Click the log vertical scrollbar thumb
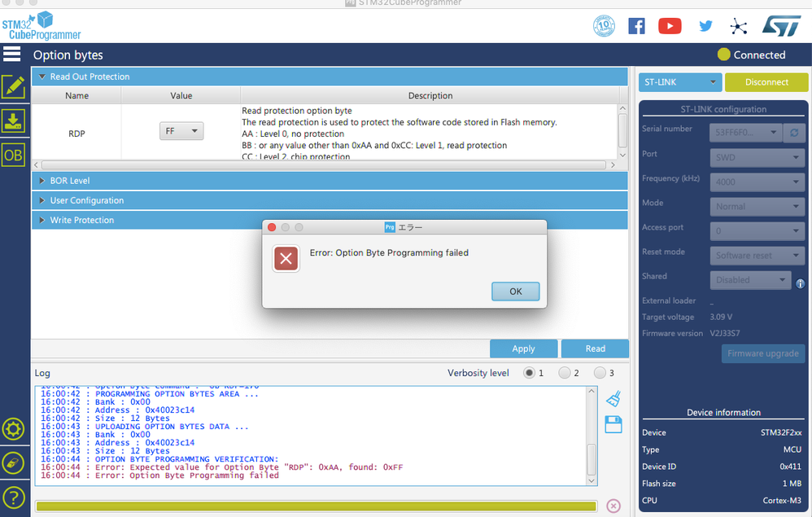The image size is (812, 517). point(592,459)
